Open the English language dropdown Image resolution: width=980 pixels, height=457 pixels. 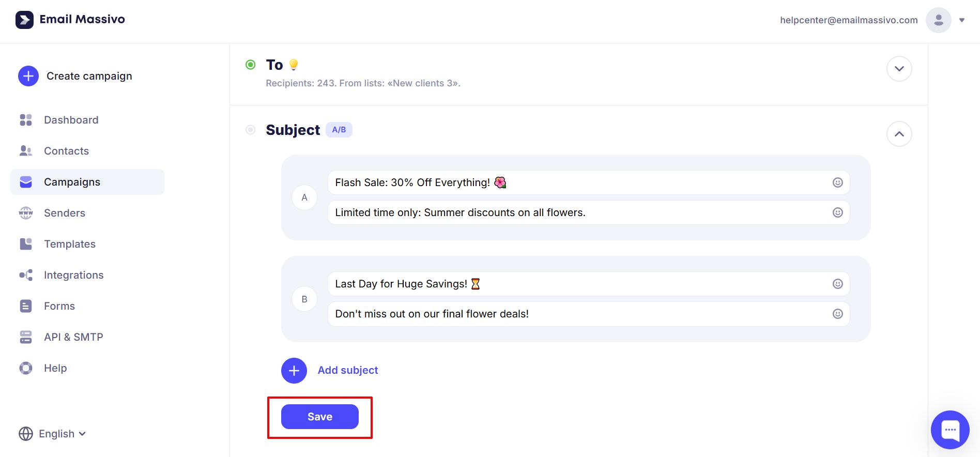(x=52, y=434)
